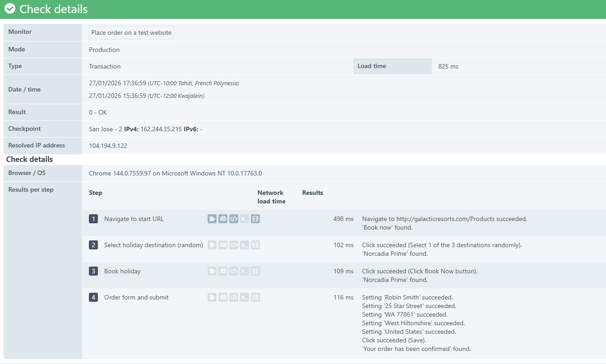Screen dimensions: 606x364
Task: Open page source for the Book holiday step
Action: tap(234, 271)
